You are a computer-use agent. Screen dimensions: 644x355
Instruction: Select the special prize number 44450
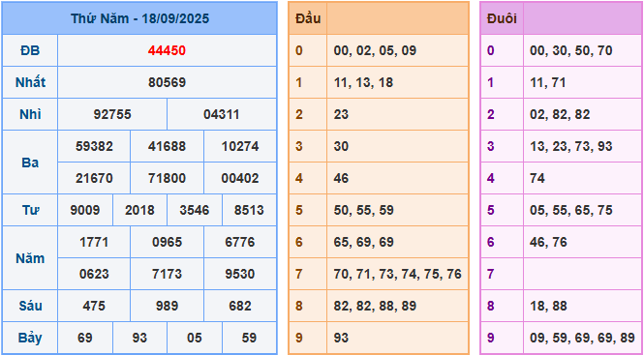click(167, 50)
